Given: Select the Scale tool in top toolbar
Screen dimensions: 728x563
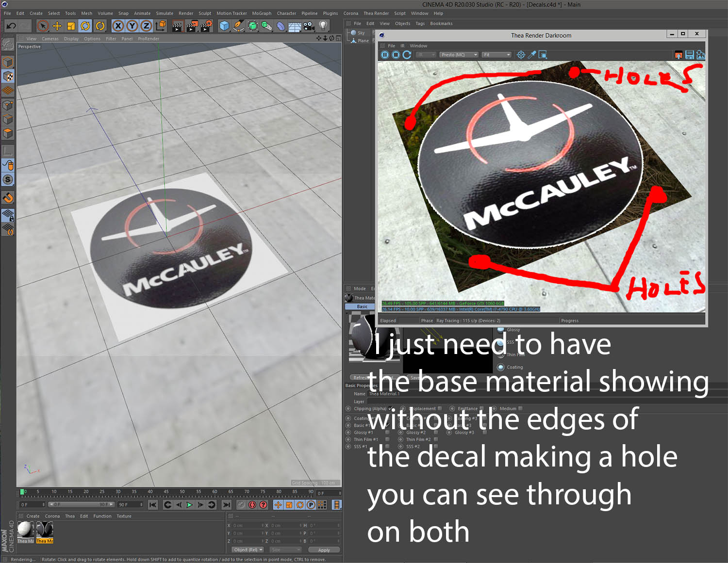Looking at the screenshot, I should (x=71, y=26).
